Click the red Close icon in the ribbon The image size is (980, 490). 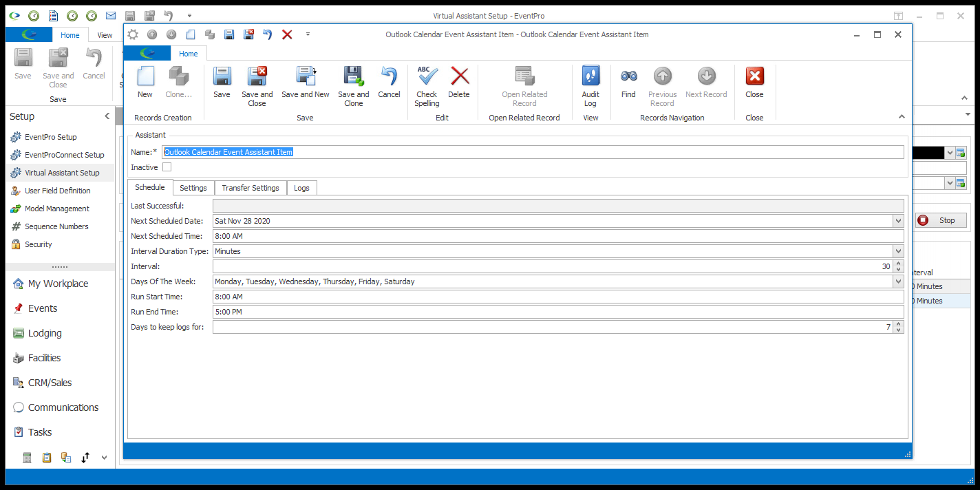tap(754, 82)
